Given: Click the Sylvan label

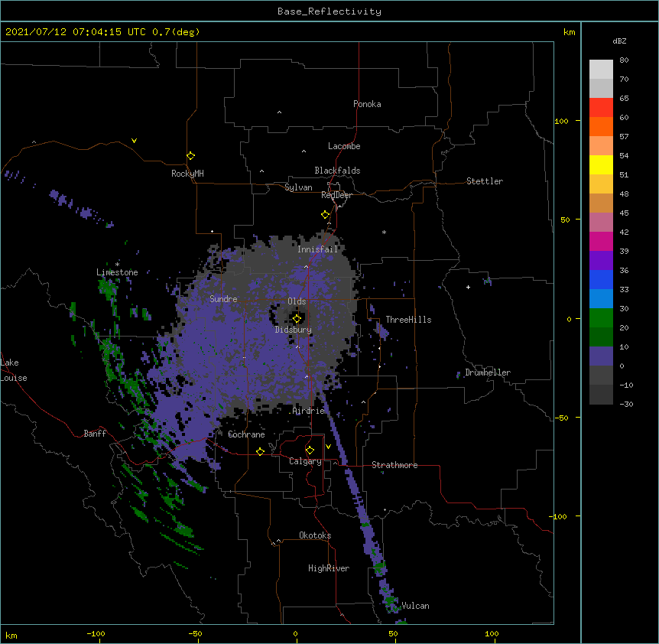Looking at the screenshot, I should point(298,187).
